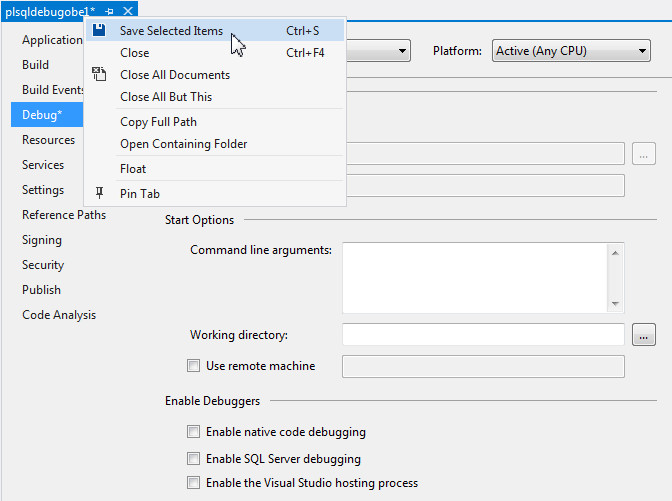Open the Publish page
Image resolution: width=672 pixels, height=501 pixels.
tap(42, 290)
